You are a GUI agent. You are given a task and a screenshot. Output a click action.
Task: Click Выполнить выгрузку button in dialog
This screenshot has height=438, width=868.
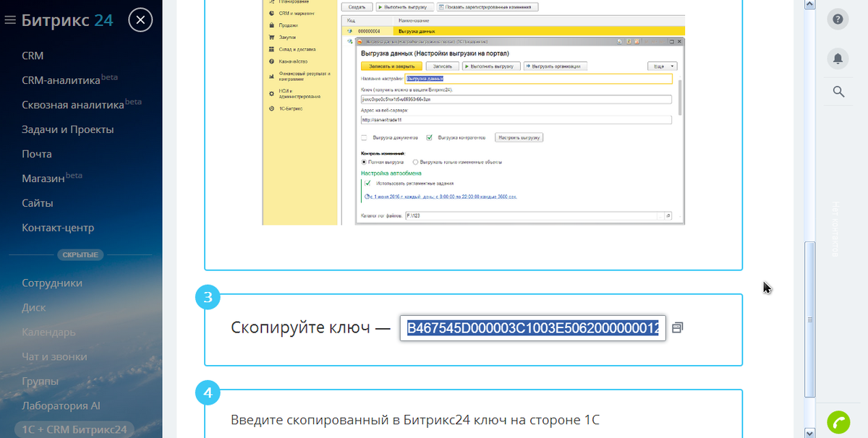pyautogui.click(x=491, y=66)
